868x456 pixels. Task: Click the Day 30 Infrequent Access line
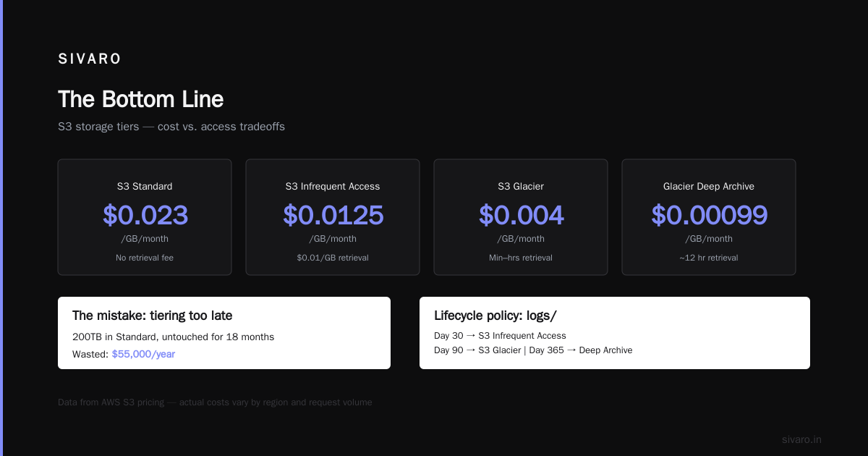click(x=500, y=336)
